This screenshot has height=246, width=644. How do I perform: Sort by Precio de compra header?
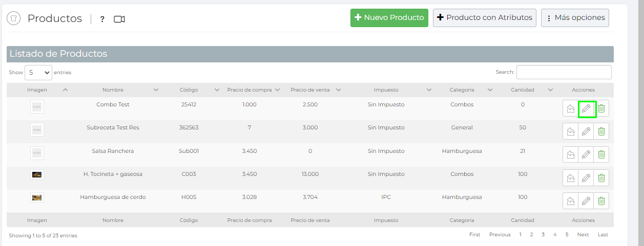(250, 90)
